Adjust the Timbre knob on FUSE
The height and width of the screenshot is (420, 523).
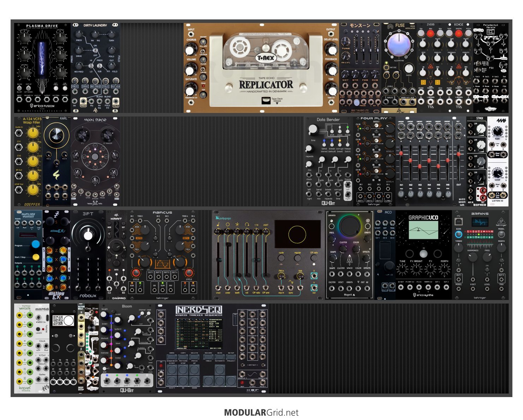(x=409, y=68)
